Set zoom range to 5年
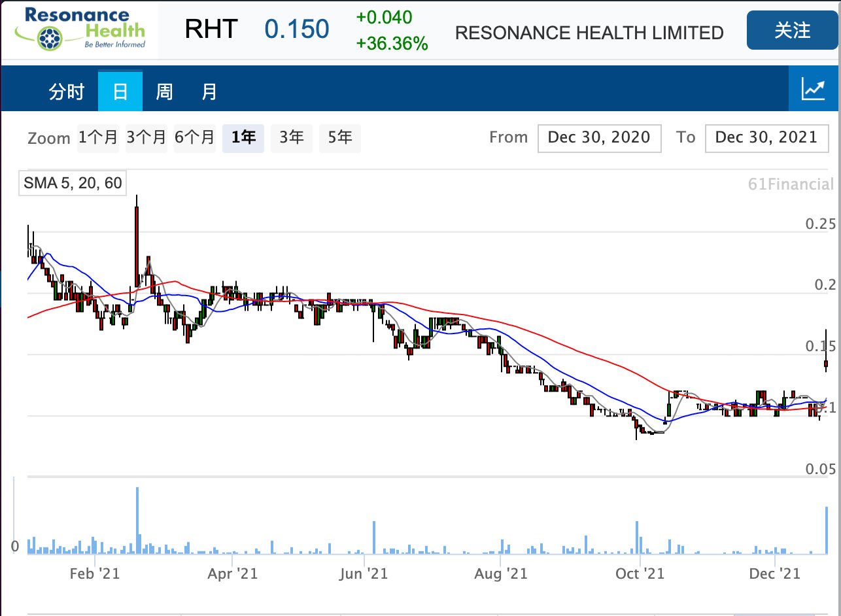The width and height of the screenshot is (841, 616). [x=340, y=138]
